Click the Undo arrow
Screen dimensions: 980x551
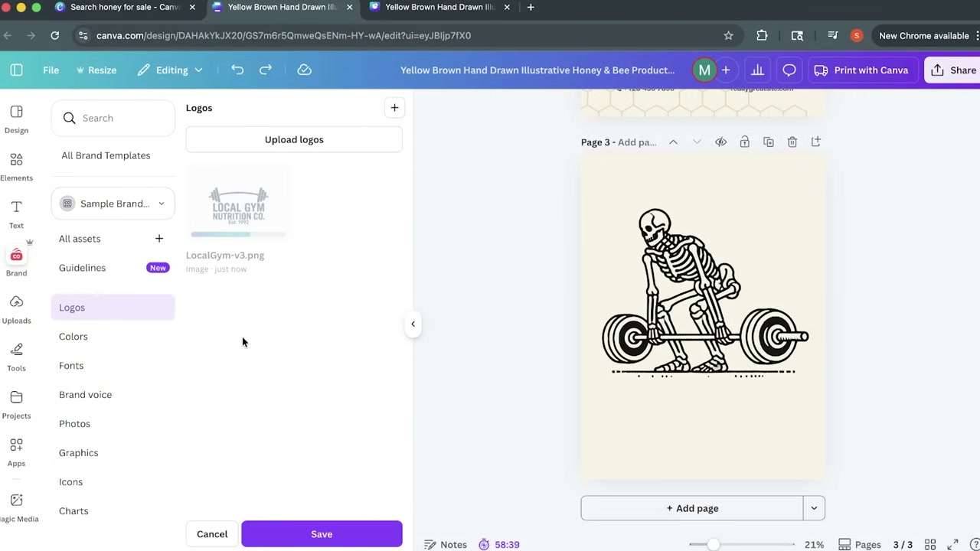tap(237, 70)
